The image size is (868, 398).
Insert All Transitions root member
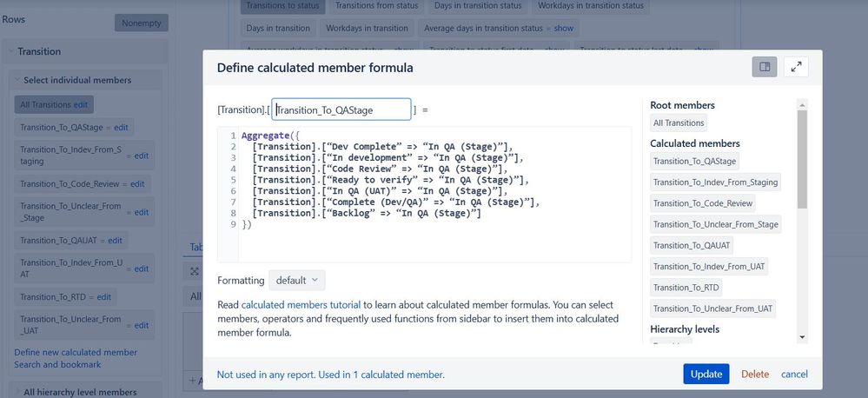[679, 123]
